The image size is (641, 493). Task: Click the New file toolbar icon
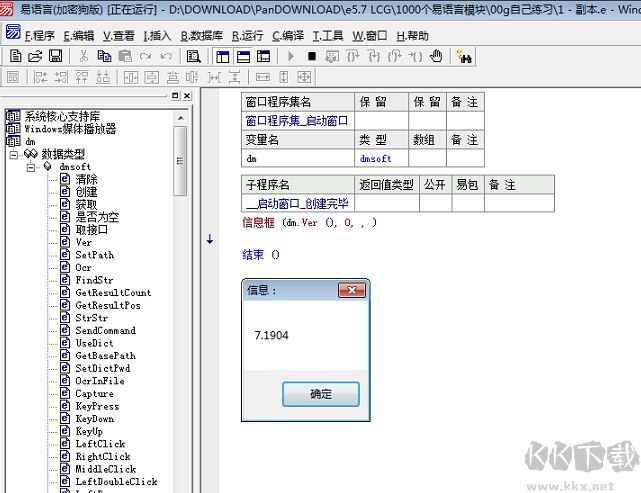point(15,56)
